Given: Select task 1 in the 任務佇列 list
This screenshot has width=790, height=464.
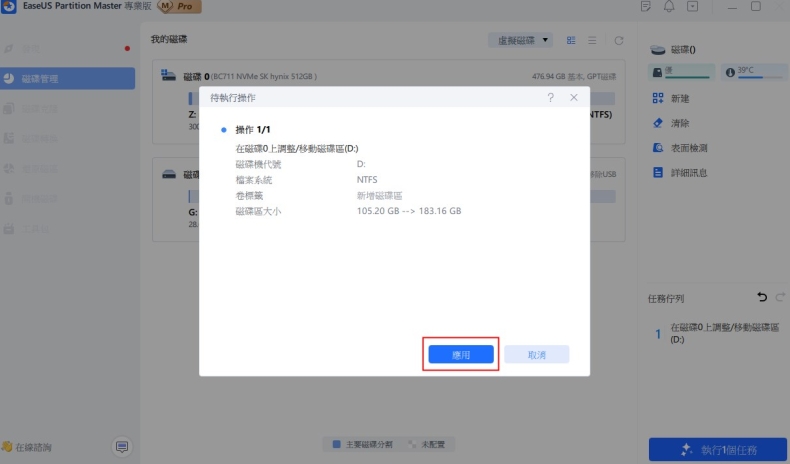Looking at the screenshot, I should (x=717, y=333).
